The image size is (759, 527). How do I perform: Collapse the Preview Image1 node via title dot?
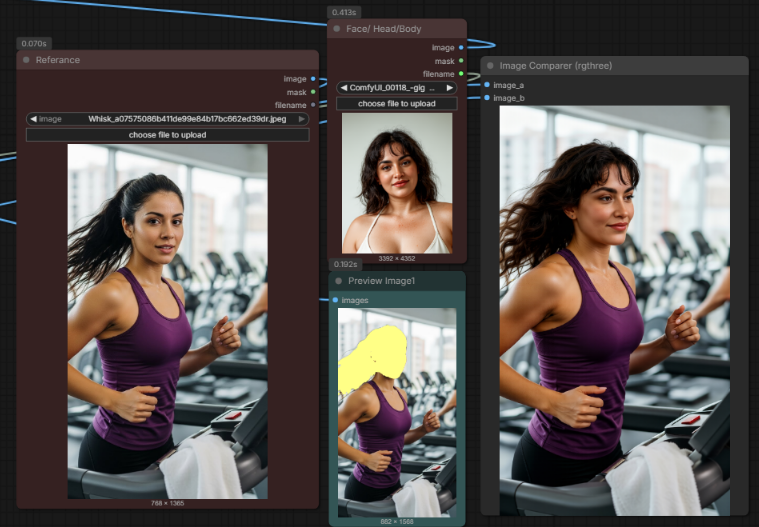tap(338, 281)
